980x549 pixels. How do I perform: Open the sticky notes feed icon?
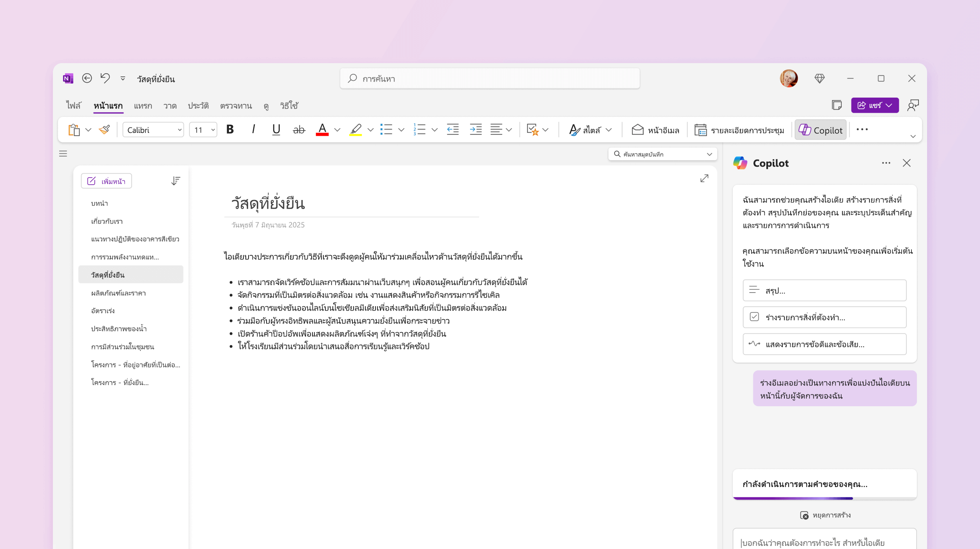point(837,105)
